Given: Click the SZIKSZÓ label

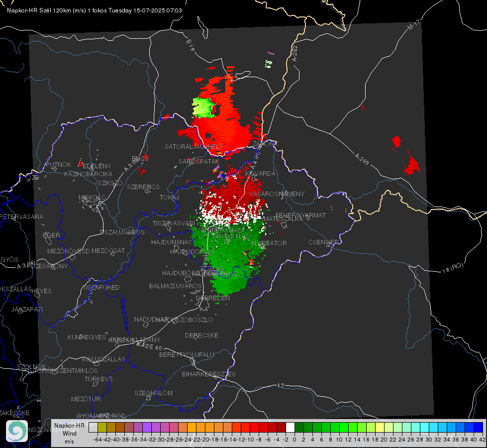Looking at the screenshot, I should pos(110,183).
